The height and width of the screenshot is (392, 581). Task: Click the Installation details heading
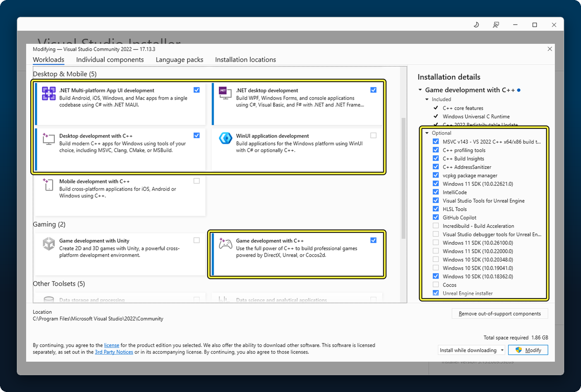pyautogui.click(x=449, y=77)
